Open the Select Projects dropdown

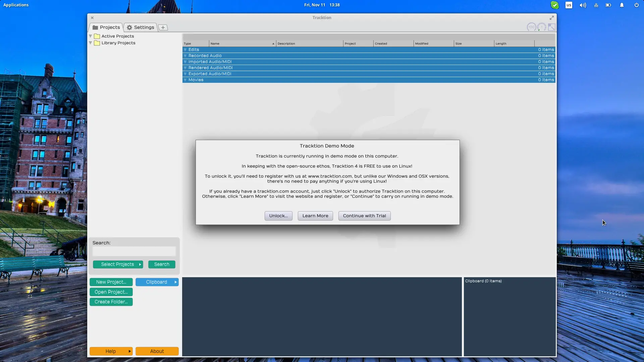[118, 264]
